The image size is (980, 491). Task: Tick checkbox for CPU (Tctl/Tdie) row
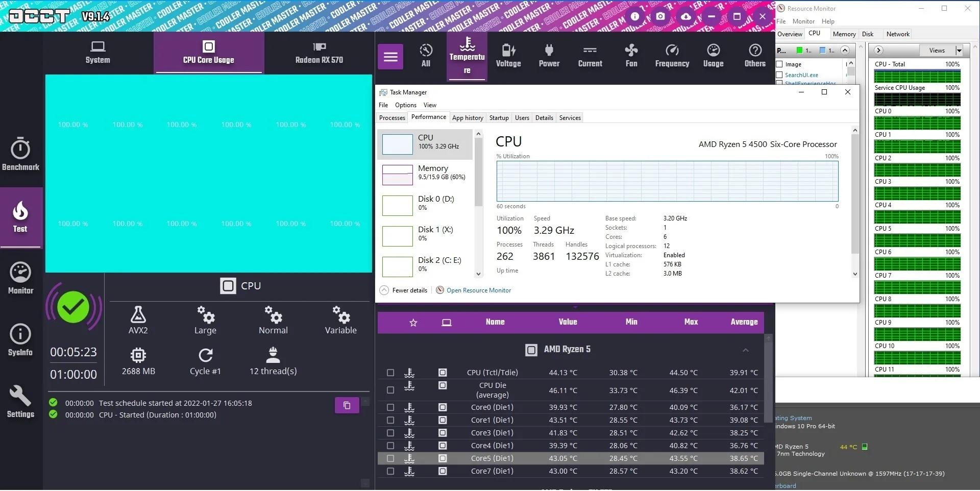click(390, 373)
